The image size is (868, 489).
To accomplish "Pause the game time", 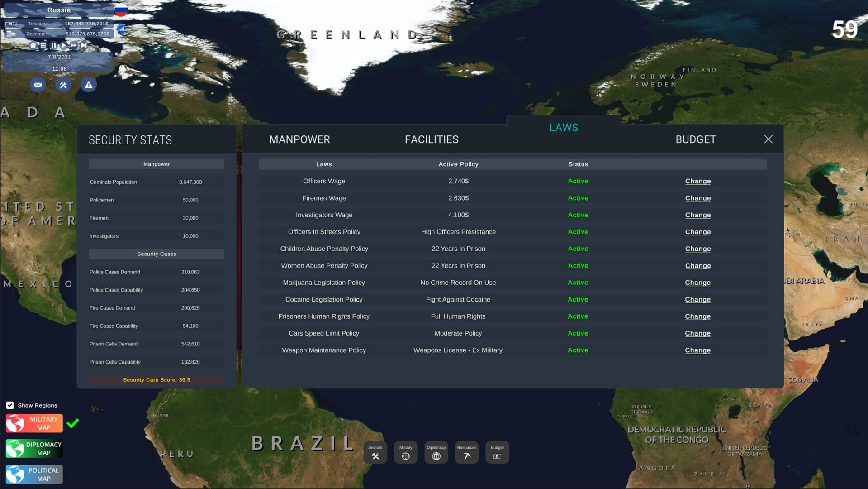I will (x=53, y=45).
